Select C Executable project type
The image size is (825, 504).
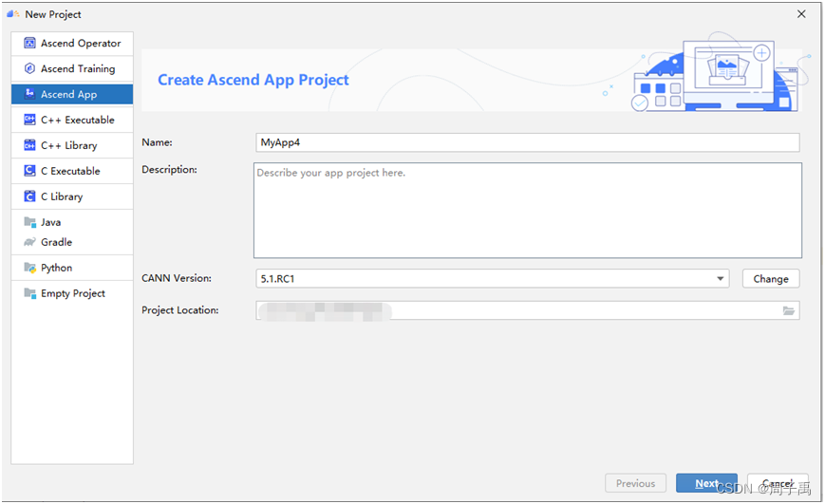72,171
